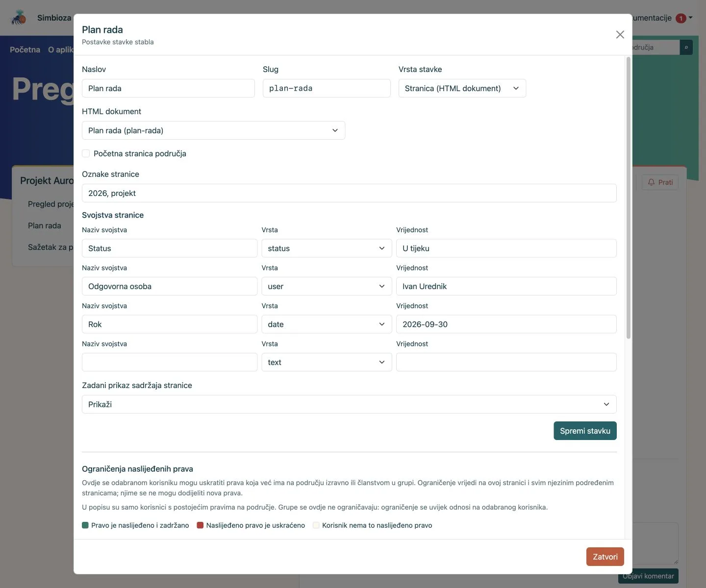Click Naziv svojstva field containing Rok
This screenshot has width=706, height=588.
pyautogui.click(x=170, y=324)
